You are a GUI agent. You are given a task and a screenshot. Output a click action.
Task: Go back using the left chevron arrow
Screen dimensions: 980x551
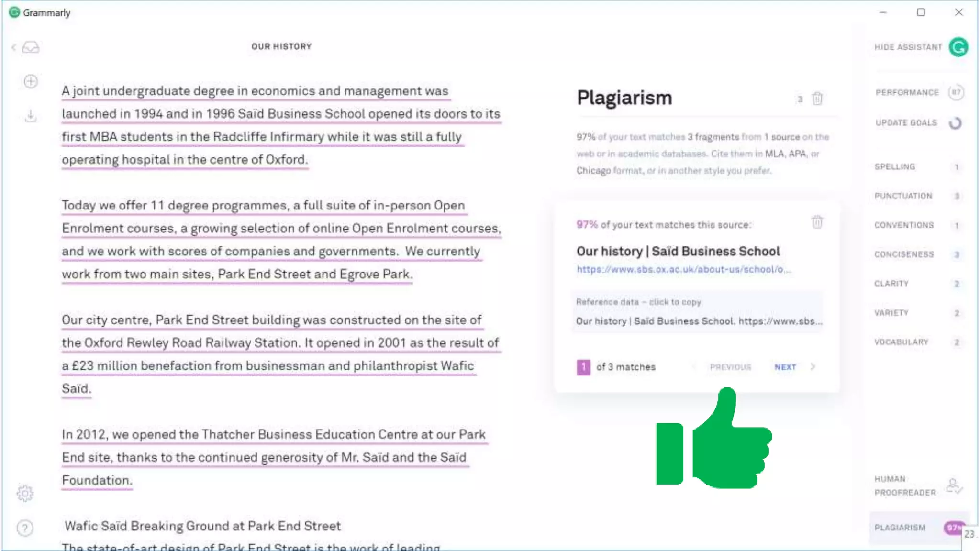14,47
